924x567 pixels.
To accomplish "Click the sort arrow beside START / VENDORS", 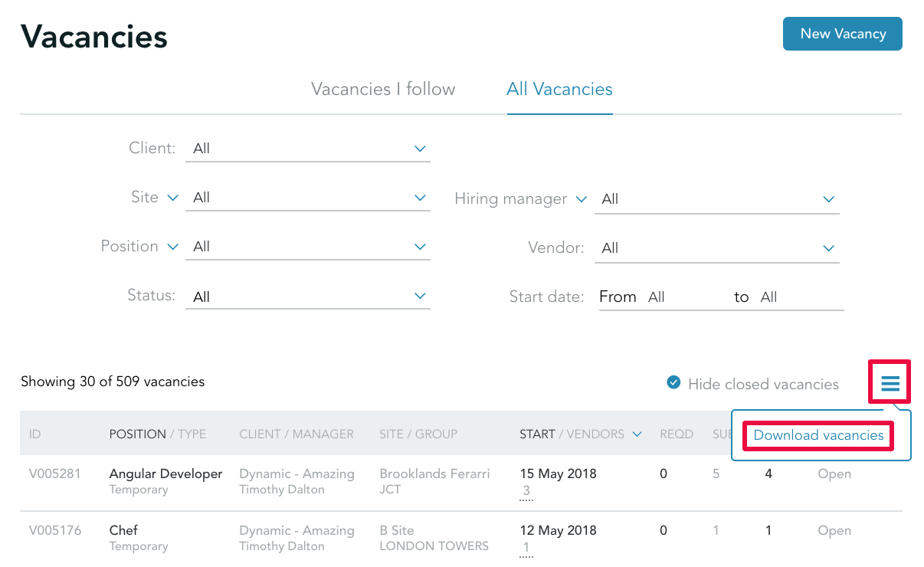I will tap(637, 434).
